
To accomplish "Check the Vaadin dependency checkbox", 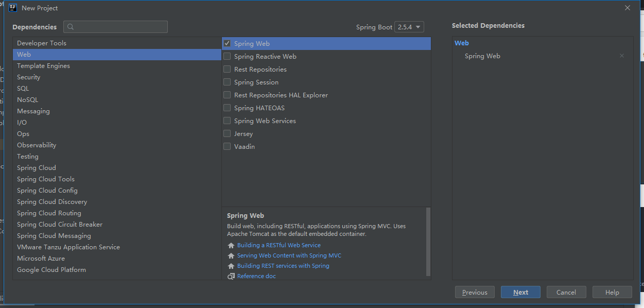I will click(x=227, y=147).
